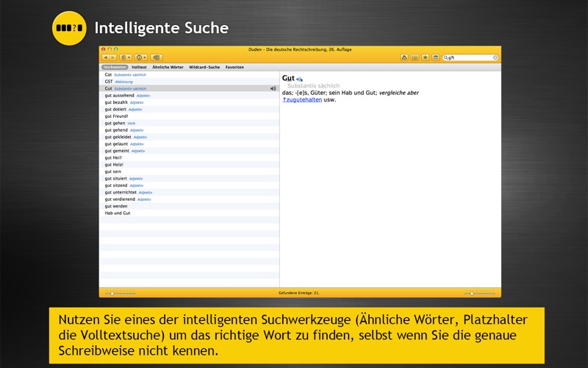Select the 'gut Heil!' entry
588x368 pixels.
point(190,158)
